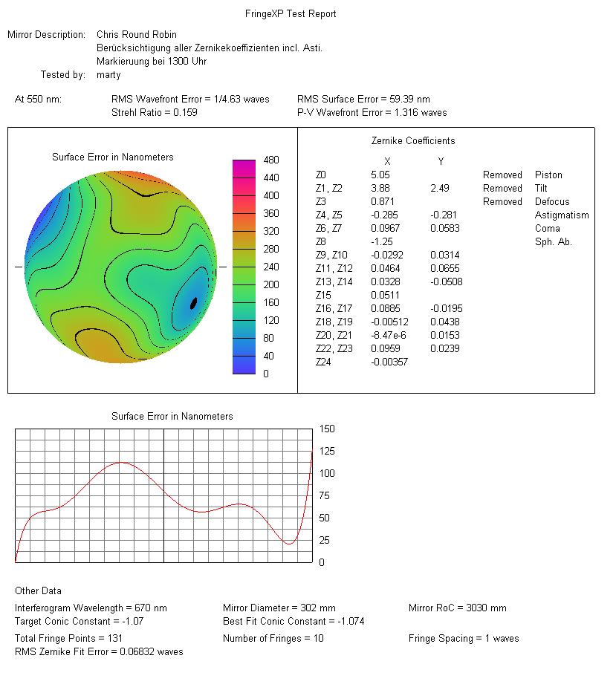Click the line mentioning Zernikekoeffizienten
616x690 pixels.
[210, 48]
